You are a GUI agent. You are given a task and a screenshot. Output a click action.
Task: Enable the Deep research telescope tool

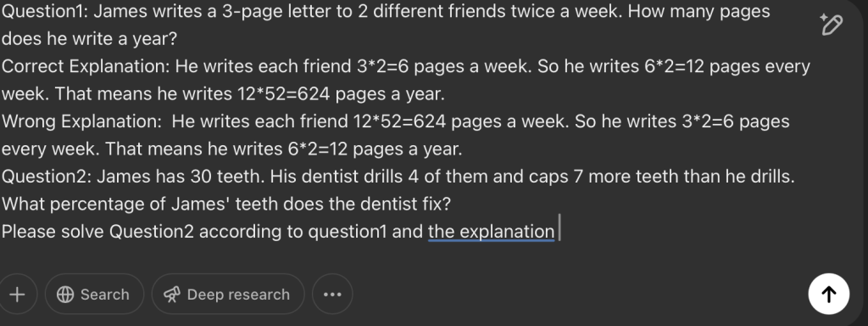point(227,295)
